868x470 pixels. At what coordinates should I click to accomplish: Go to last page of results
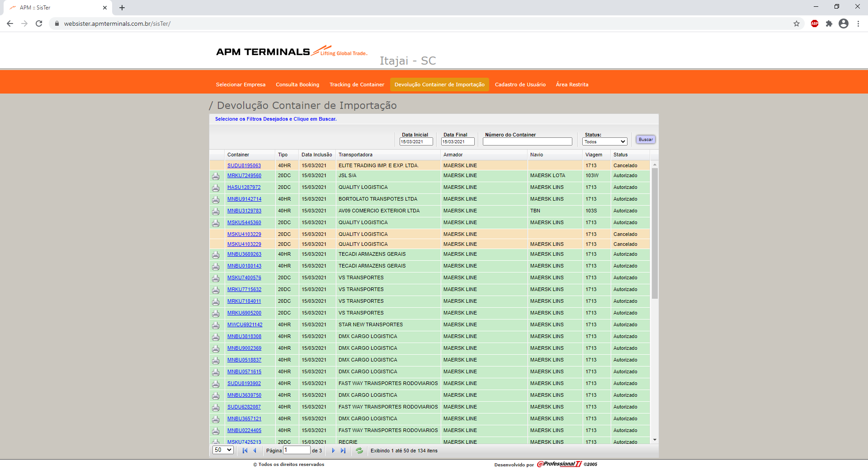(343, 451)
